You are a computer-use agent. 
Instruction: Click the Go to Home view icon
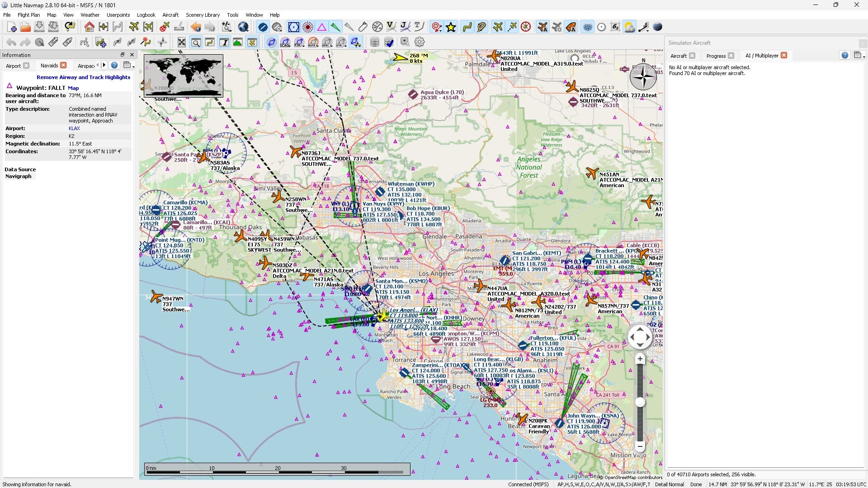coord(89,27)
